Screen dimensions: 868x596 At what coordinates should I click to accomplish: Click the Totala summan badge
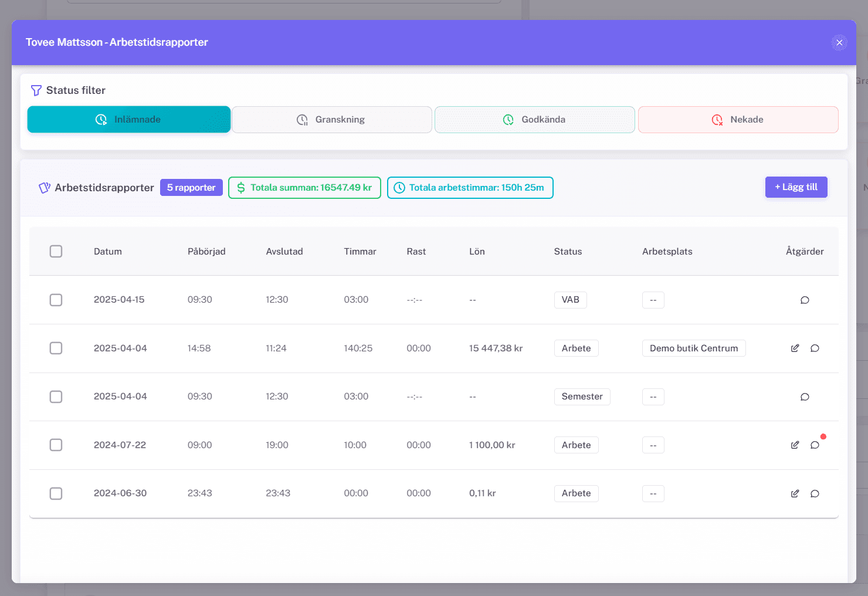[304, 188]
